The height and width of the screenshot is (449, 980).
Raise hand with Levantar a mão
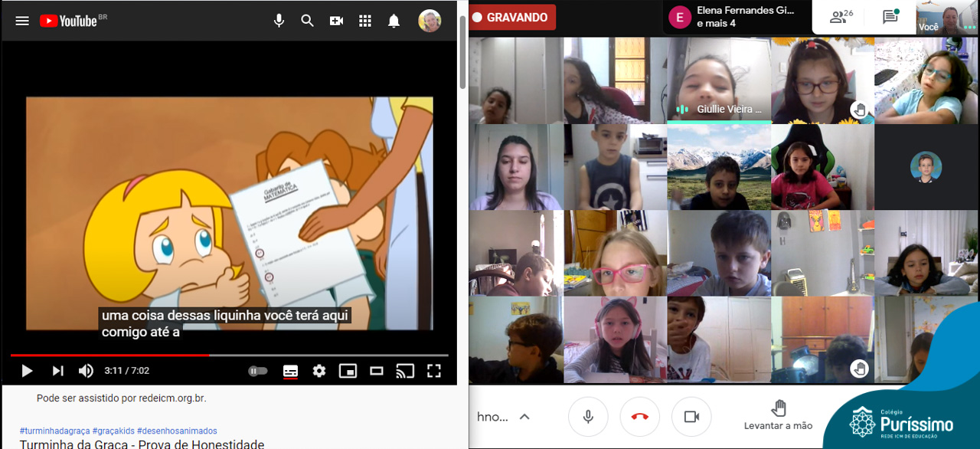point(779,415)
